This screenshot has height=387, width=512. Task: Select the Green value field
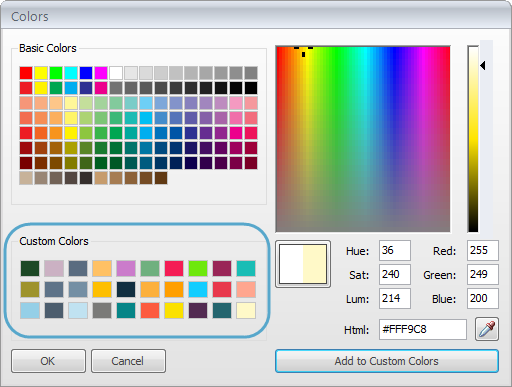(x=483, y=274)
